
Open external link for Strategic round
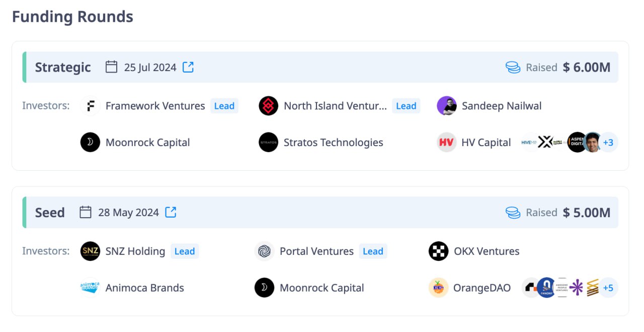coord(188,67)
